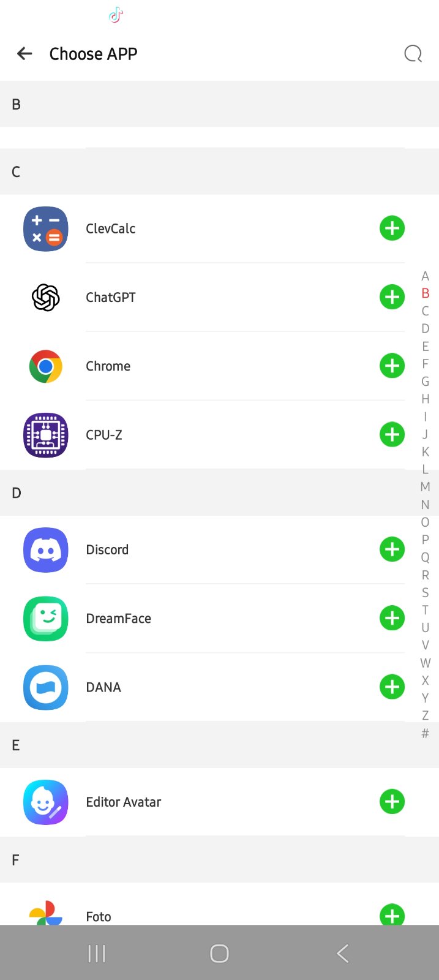Add DANA using its plus button
439x980 pixels.
pos(392,687)
